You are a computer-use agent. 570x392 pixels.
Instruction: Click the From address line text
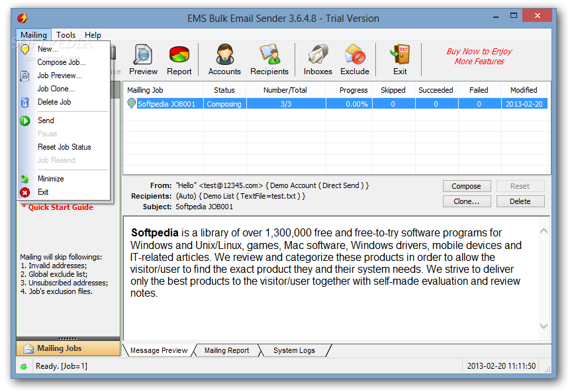[x=272, y=185]
